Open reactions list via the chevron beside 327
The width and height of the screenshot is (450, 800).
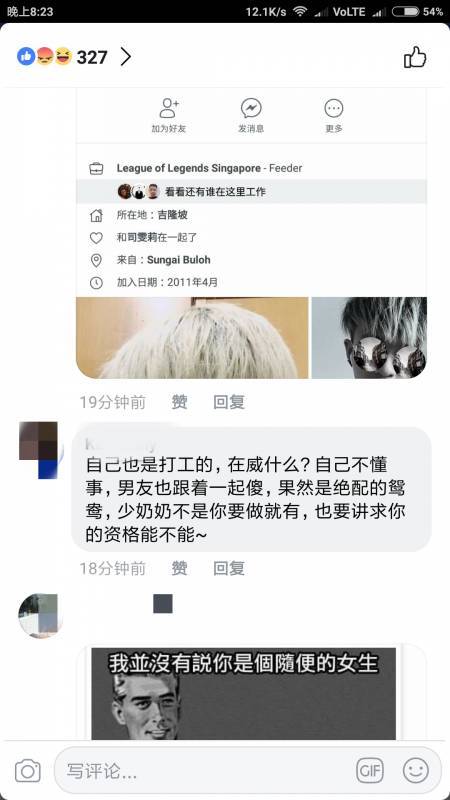pyautogui.click(x=126, y=57)
